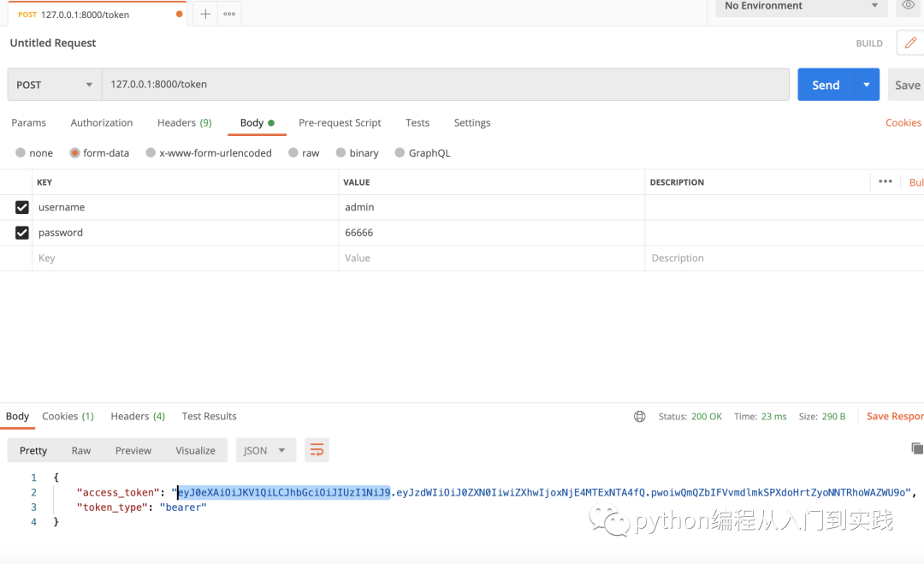Open the Pre-request Script tab
The height and width of the screenshot is (564, 924).
(x=340, y=122)
